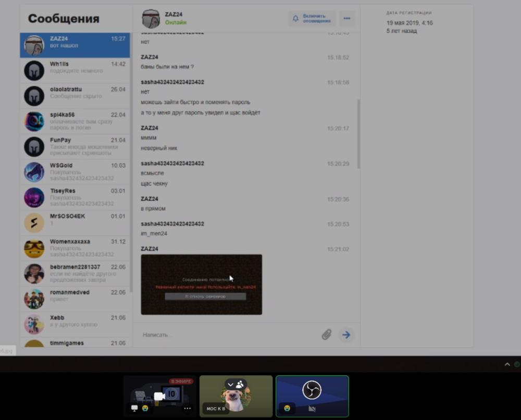Click message text неверный ник

159,148
